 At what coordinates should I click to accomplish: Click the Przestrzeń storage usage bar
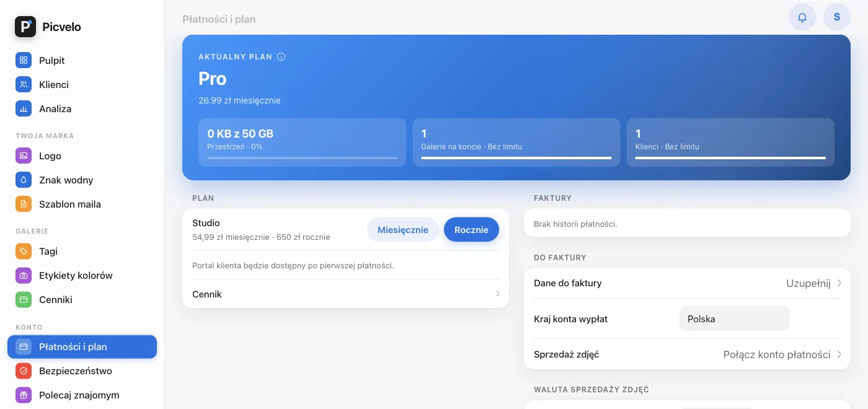303,158
